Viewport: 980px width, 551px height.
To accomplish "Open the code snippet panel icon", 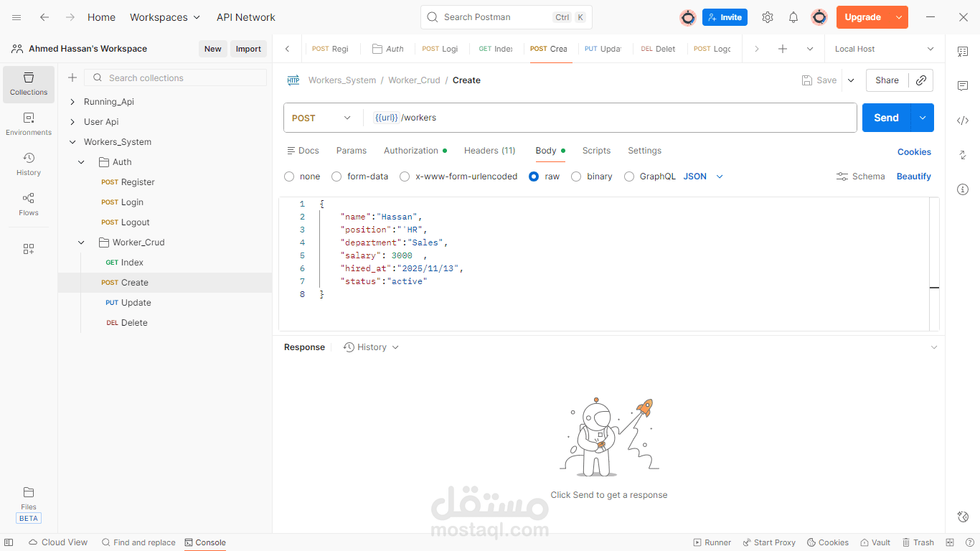I will point(963,121).
